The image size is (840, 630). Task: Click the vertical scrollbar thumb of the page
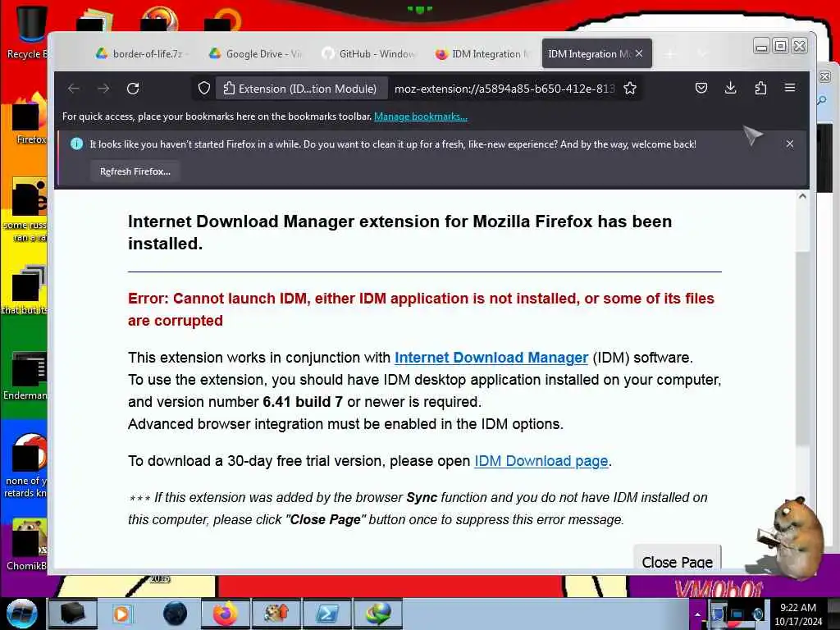point(802,348)
